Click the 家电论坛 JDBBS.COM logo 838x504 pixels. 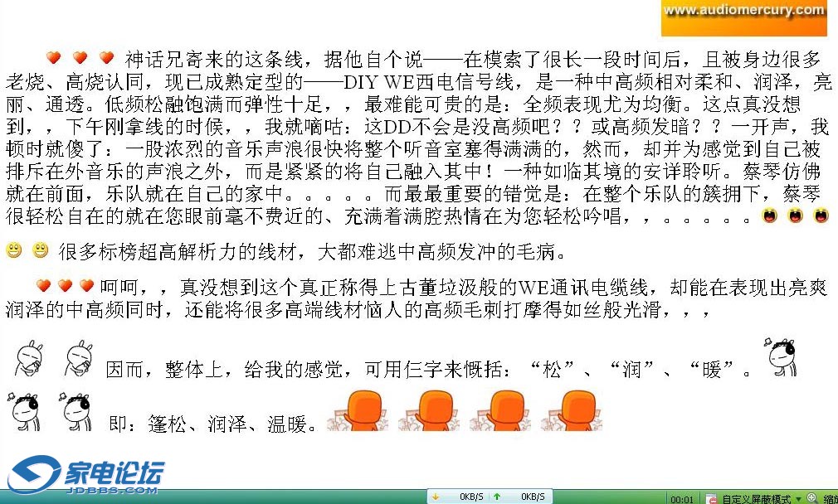(x=83, y=476)
